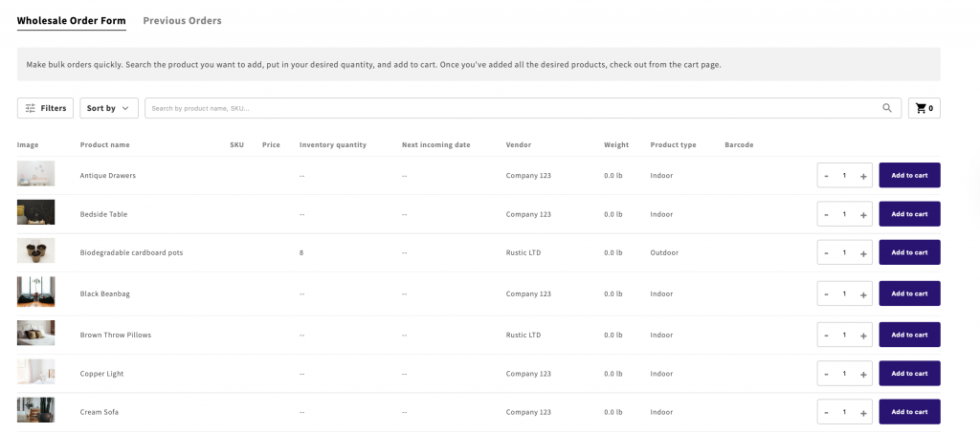Screen dimensions: 980x434
Task: Focus the product search field
Action: coord(512,108)
